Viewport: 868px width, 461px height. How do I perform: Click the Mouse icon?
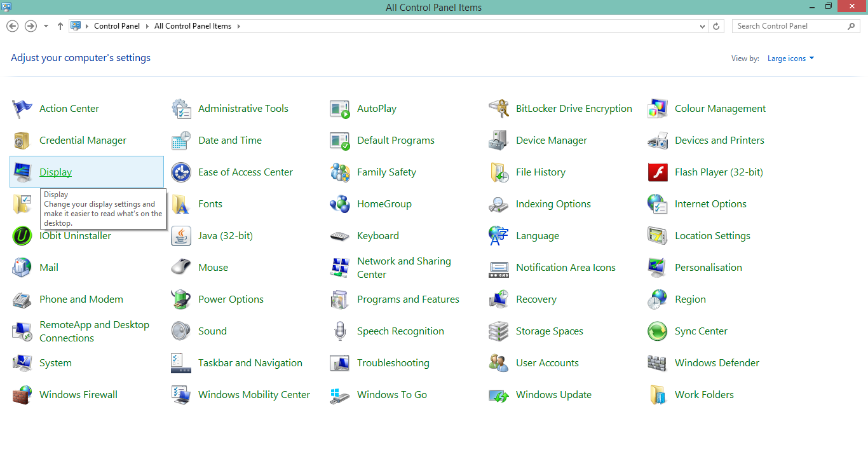point(181,268)
